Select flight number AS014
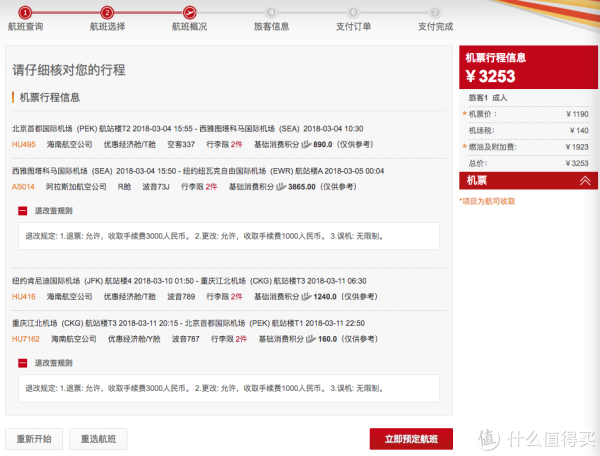Screen dimensions: 600x456 coord(23,187)
